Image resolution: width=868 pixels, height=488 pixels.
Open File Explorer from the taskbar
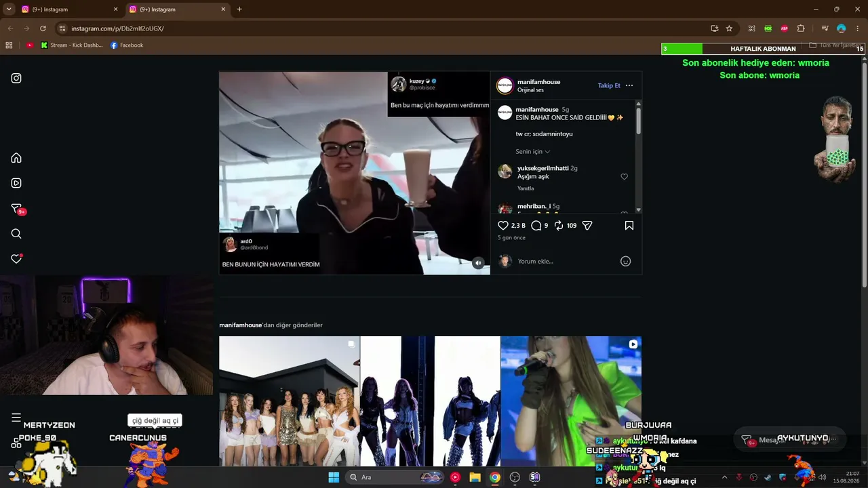(x=475, y=477)
